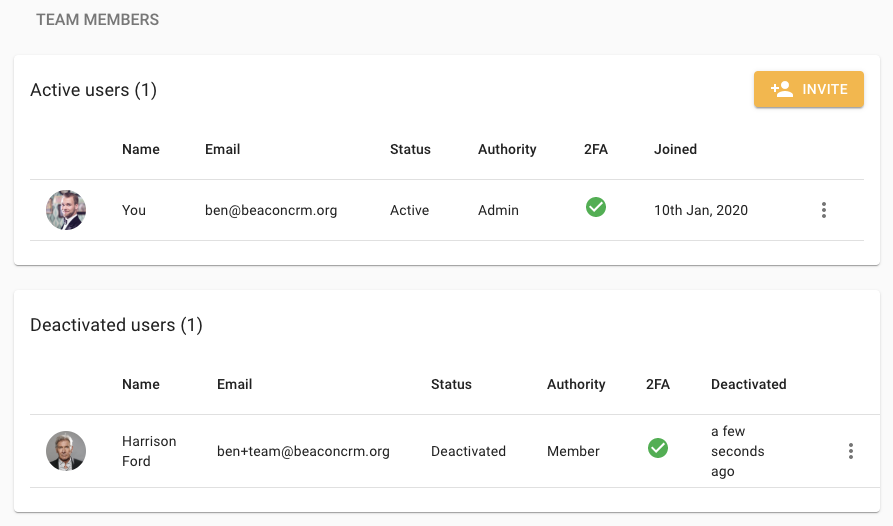Click the Active users (1) heading
The height and width of the screenshot is (526, 893).
click(x=94, y=90)
